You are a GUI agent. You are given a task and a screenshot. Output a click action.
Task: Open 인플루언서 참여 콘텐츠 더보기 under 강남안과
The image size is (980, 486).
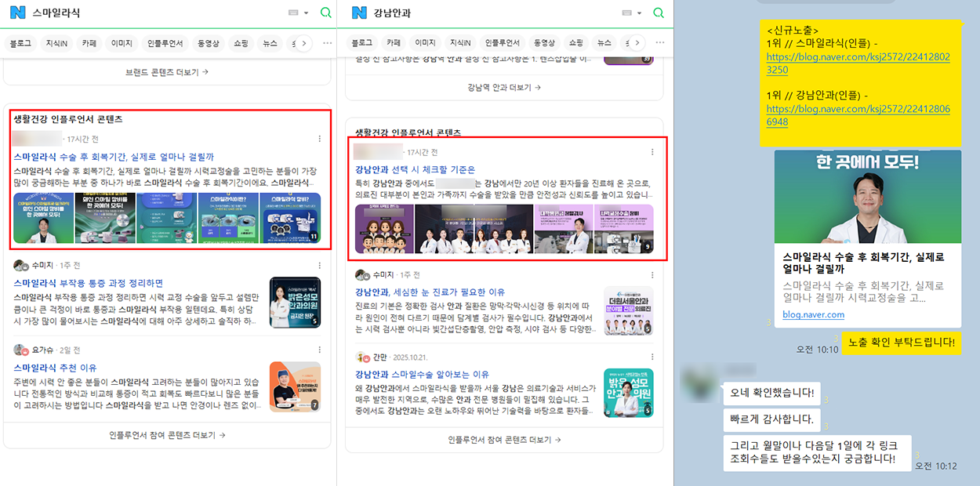pyautogui.click(x=506, y=441)
